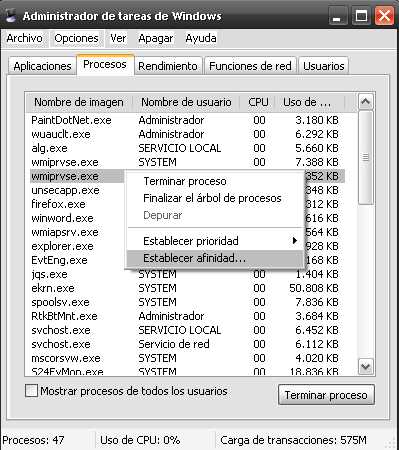Click the Task Manager title bar icon

(11, 15)
